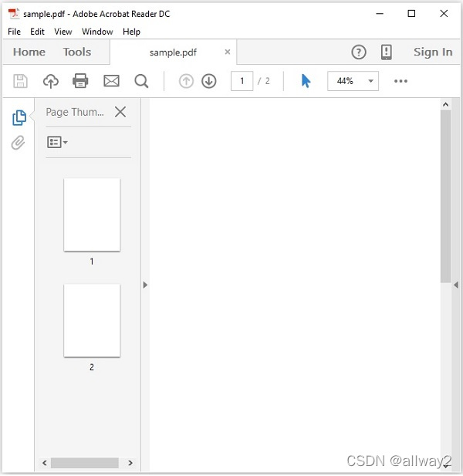Select page 1 thumbnail

[92, 214]
